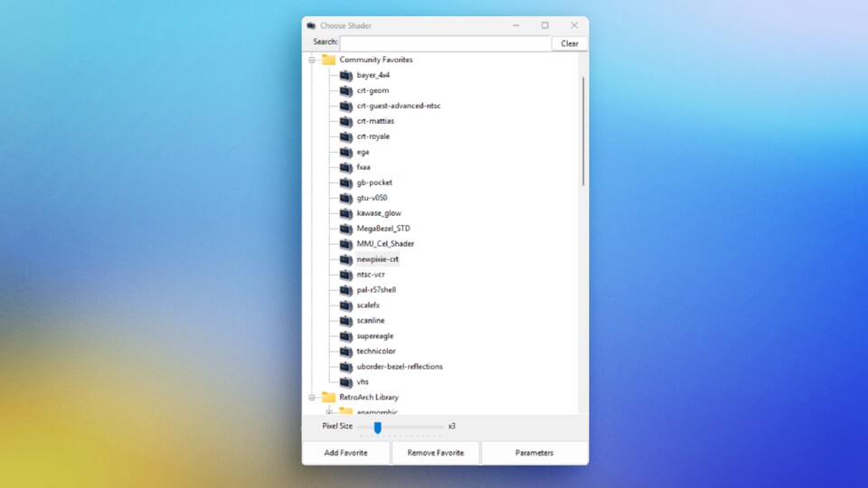Select the vhs shader name
This screenshot has height=488, width=868.
click(x=363, y=382)
